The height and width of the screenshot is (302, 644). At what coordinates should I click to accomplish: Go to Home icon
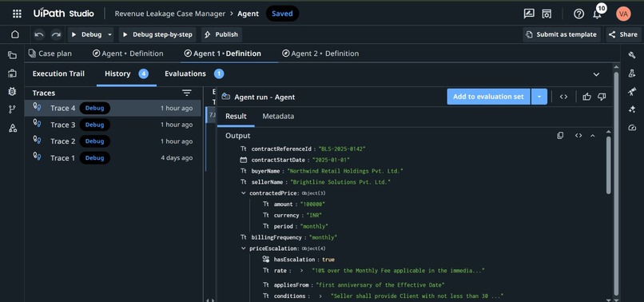tap(15, 34)
